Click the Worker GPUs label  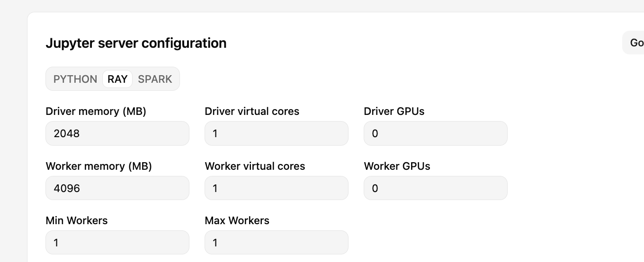397,166
